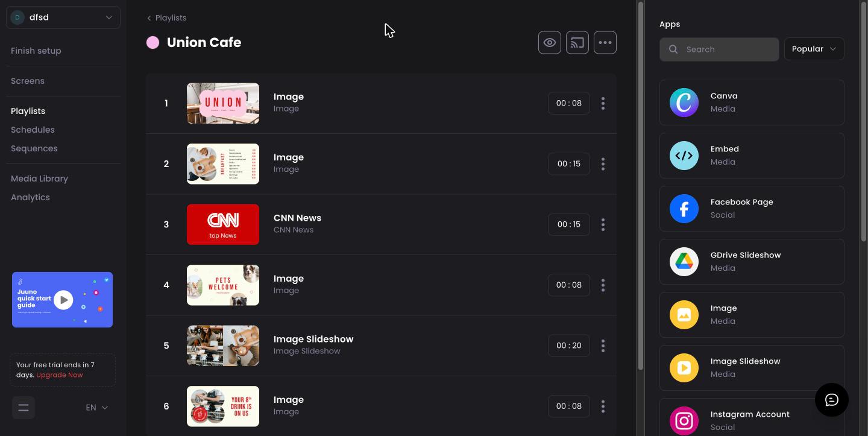Open the Popular sort dropdown
This screenshot has height=436, width=868.
pyautogui.click(x=814, y=49)
